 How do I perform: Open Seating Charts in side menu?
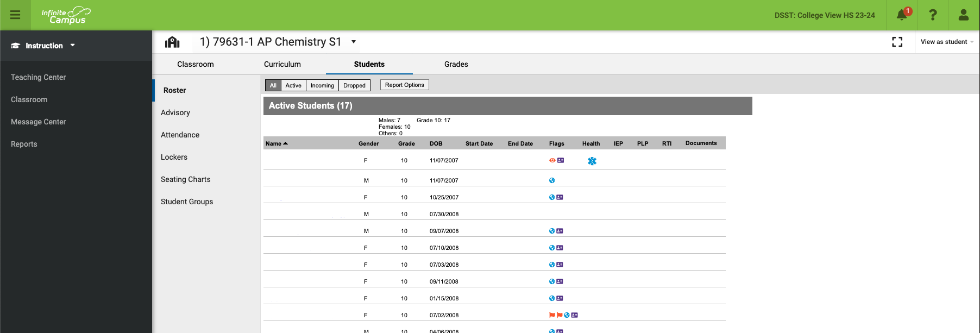point(185,179)
